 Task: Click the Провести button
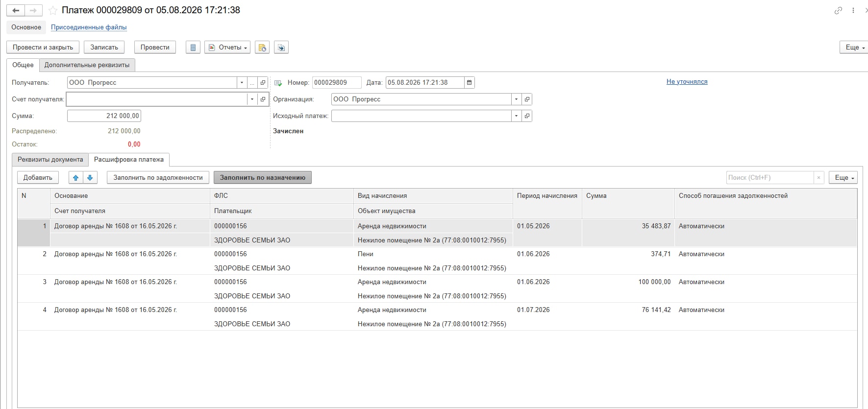155,48
